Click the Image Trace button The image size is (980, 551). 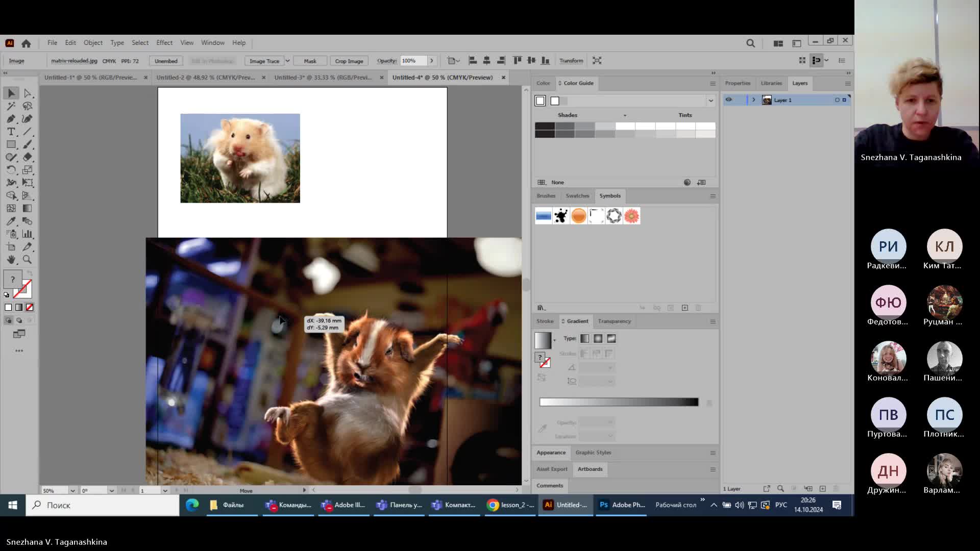[x=264, y=61]
